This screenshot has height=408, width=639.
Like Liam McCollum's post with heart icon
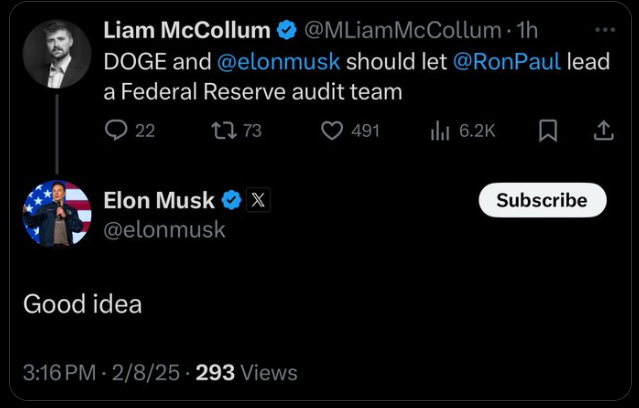pyautogui.click(x=332, y=130)
